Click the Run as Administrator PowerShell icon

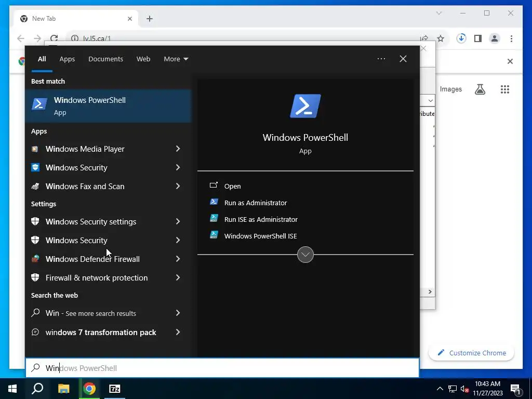pyautogui.click(x=214, y=202)
